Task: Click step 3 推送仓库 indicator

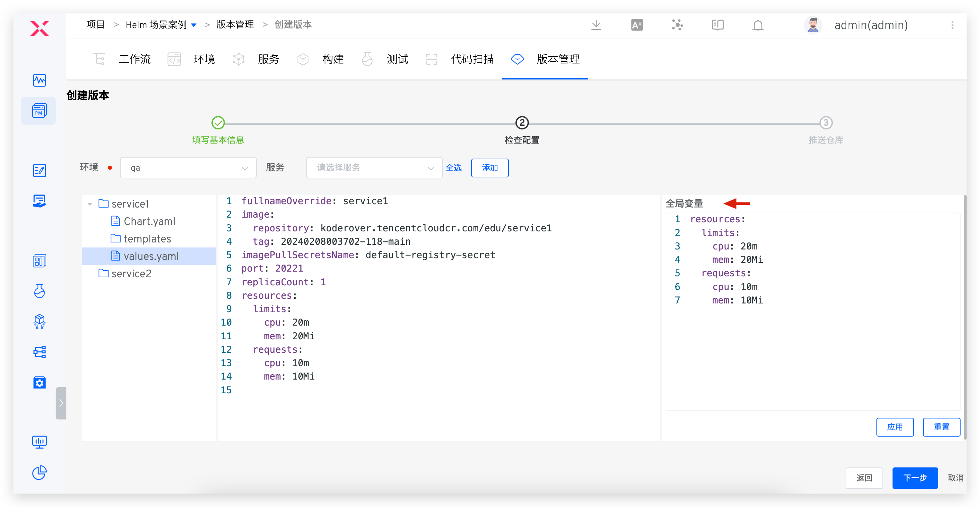Action: click(826, 123)
